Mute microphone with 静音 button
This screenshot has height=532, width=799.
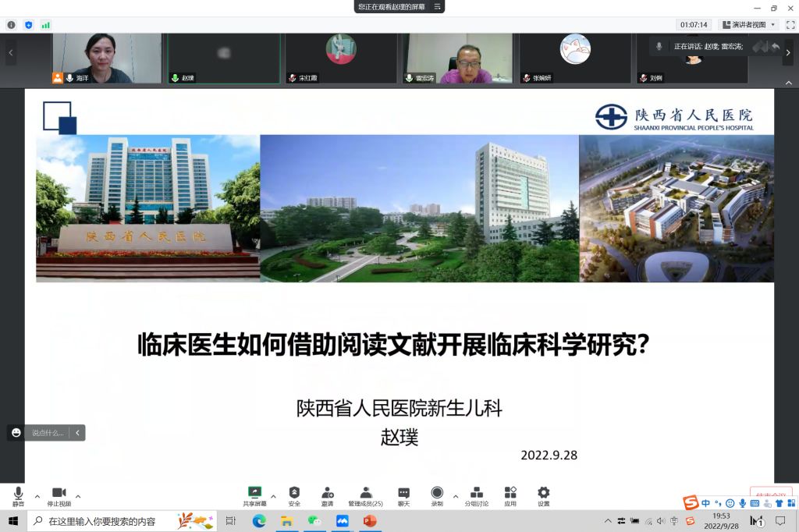tap(18, 495)
